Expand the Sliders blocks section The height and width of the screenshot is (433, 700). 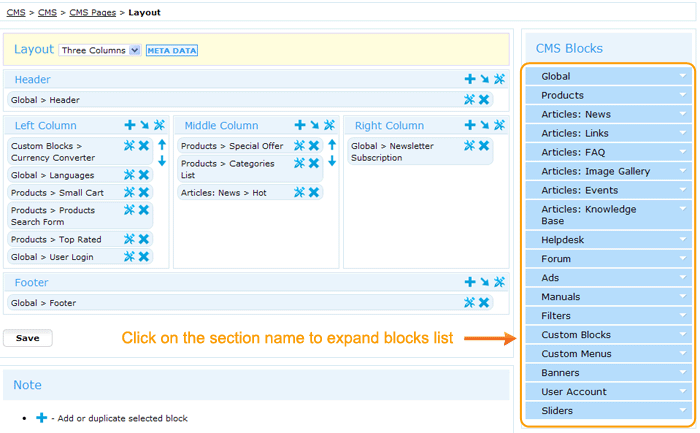coord(608,410)
